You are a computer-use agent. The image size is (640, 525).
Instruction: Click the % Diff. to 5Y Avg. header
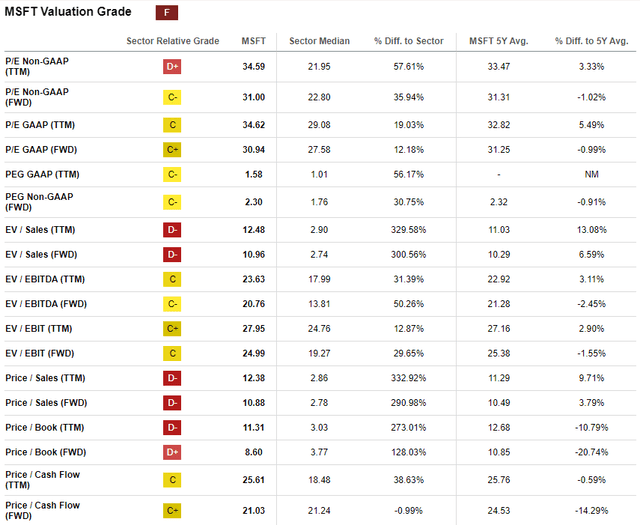(x=591, y=41)
